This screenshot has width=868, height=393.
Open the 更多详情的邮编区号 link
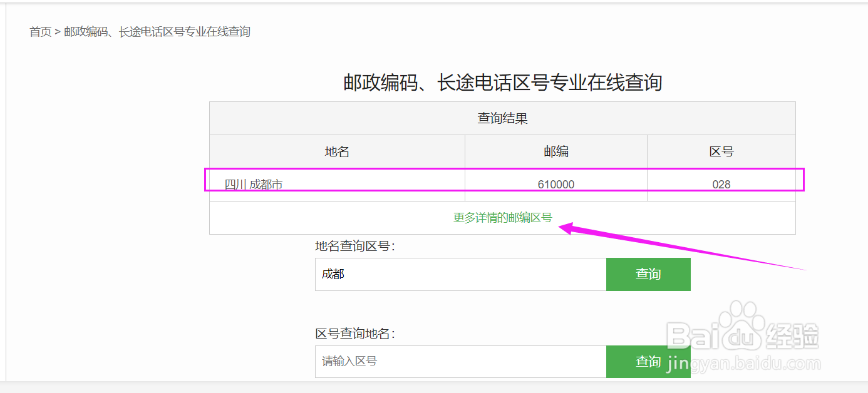point(502,218)
